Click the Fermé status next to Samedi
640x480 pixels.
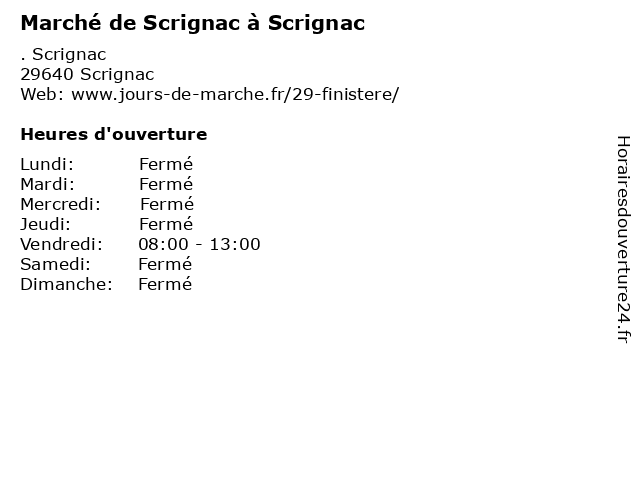tap(165, 264)
